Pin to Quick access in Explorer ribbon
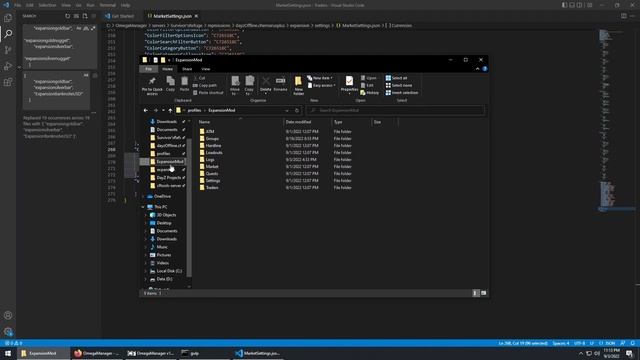This screenshot has height=360, width=640. 152,86
